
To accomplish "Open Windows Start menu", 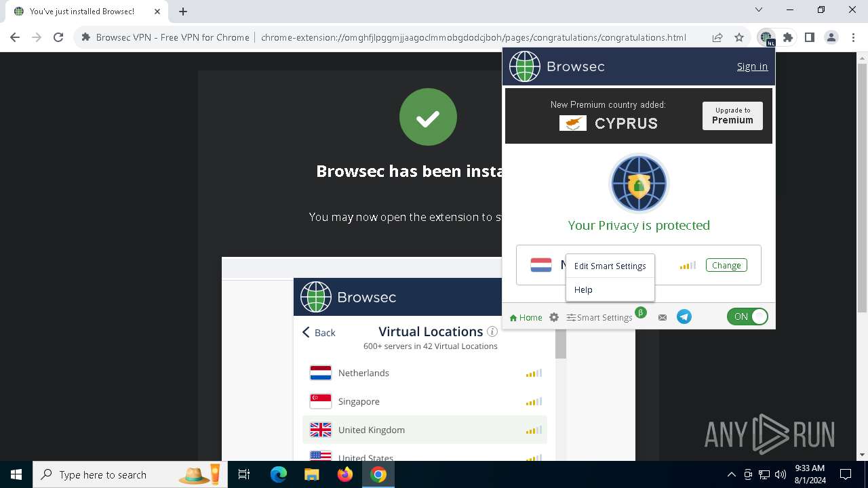I will point(16,474).
